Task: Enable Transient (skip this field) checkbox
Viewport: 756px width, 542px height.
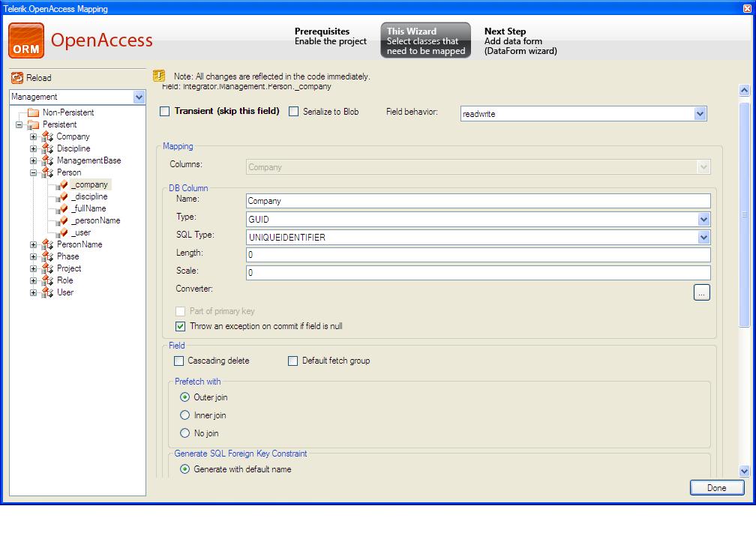Action: 165,111
